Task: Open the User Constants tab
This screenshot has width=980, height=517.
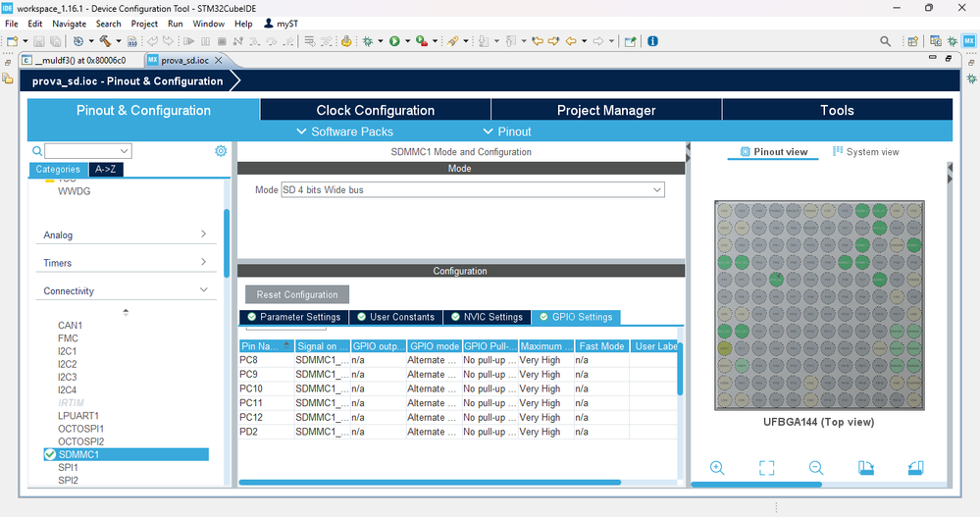Action: point(395,317)
